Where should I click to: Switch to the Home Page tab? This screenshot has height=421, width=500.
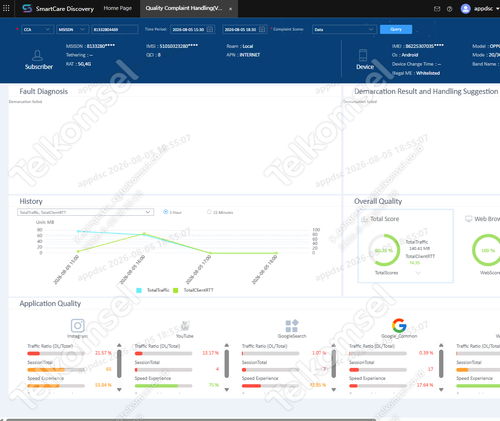click(118, 8)
